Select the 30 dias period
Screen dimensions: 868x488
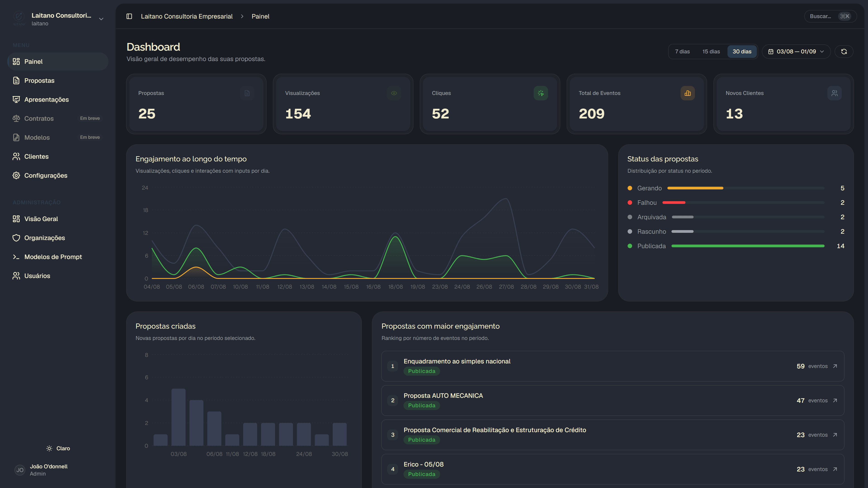742,52
